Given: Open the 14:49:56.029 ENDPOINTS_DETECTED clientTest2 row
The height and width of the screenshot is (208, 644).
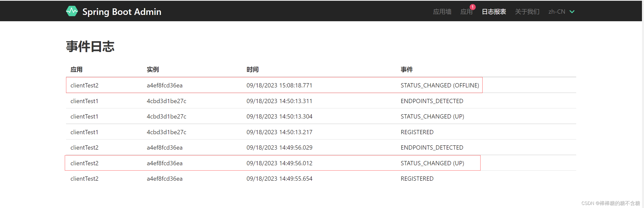Looking at the screenshot, I should tap(274, 148).
